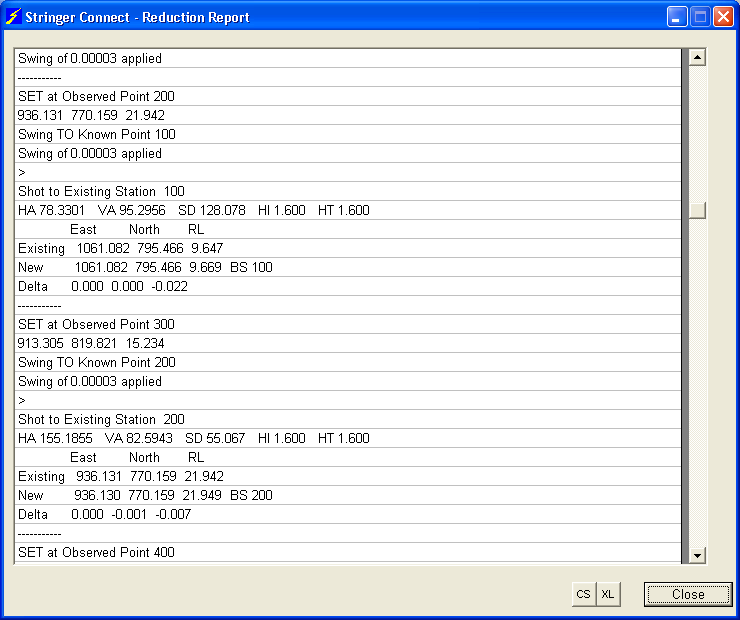Screen dimensions: 740x620
Task: Close the Reduction Report window via X
Action: [x=723, y=17]
